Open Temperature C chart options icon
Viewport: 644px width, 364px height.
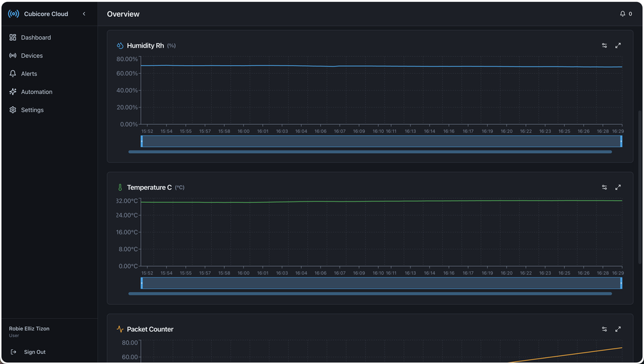[604, 187]
